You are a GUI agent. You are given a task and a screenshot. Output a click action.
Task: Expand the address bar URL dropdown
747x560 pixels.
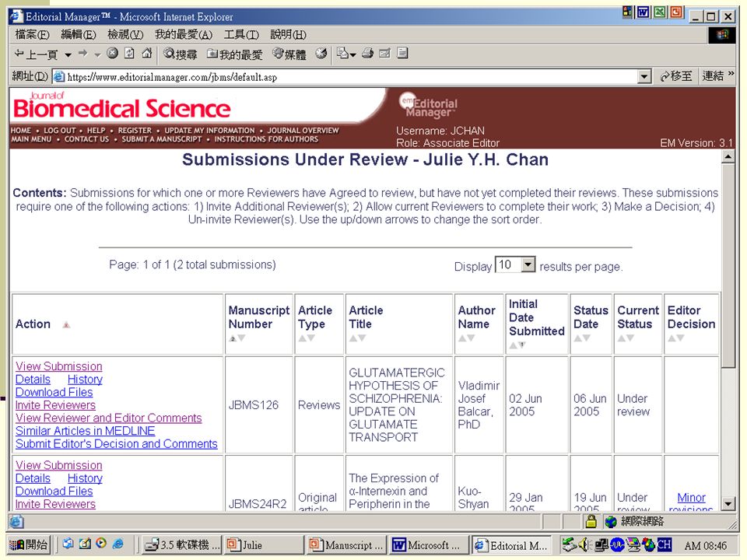pyautogui.click(x=644, y=76)
